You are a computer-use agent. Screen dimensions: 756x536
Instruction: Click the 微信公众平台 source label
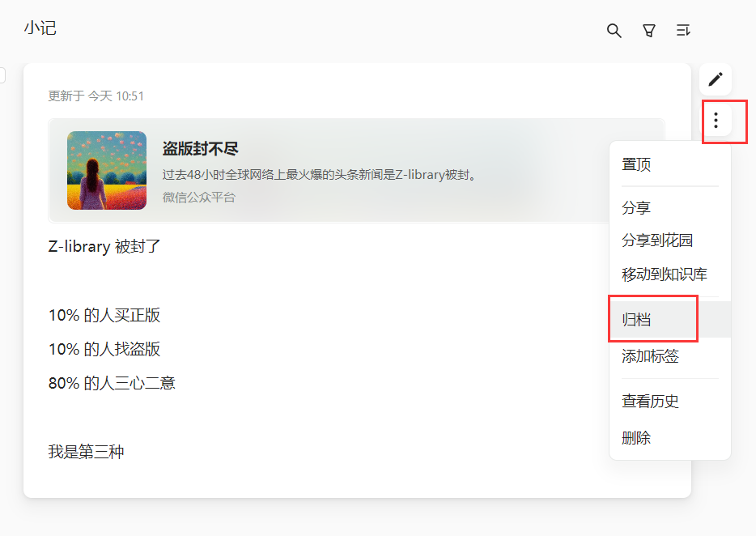pos(198,198)
